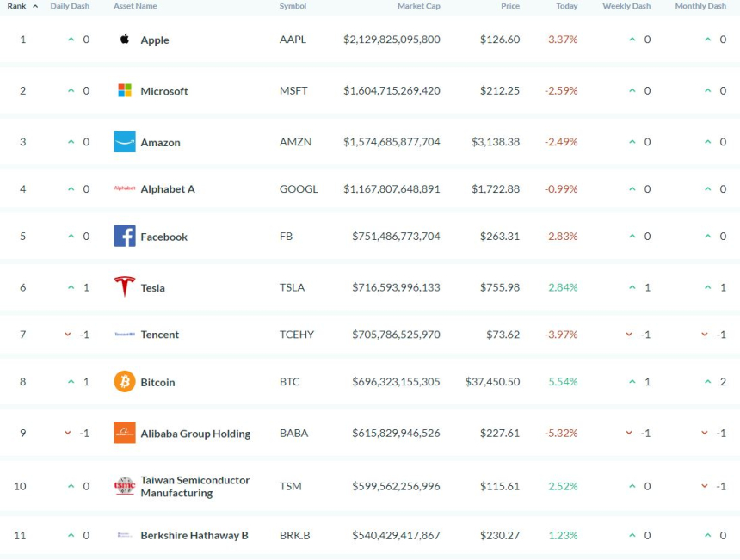Sort by Price column header
Viewport: 740px width, 560px height.
pyautogui.click(x=510, y=6)
